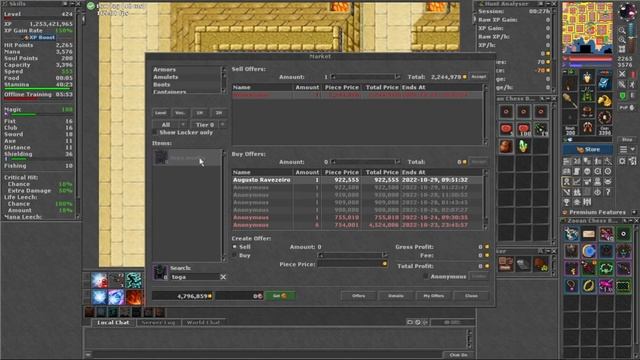This screenshot has height=360, width=640.
Task: Click the blue orb item in the lower container
Action: (x=589, y=251)
